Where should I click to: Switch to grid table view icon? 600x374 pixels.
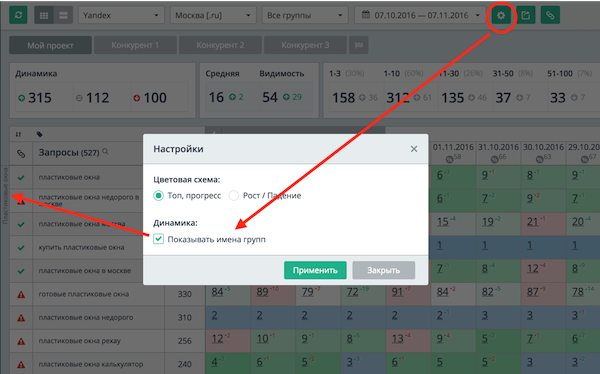[x=44, y=15]
